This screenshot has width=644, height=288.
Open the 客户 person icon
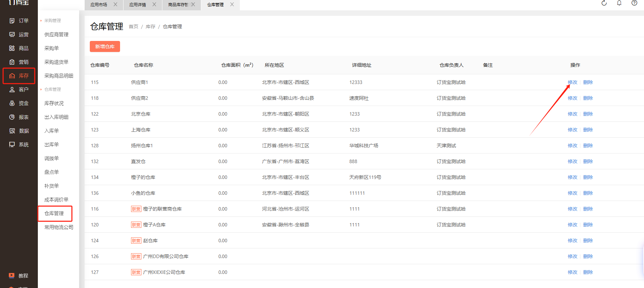[12, 89]
